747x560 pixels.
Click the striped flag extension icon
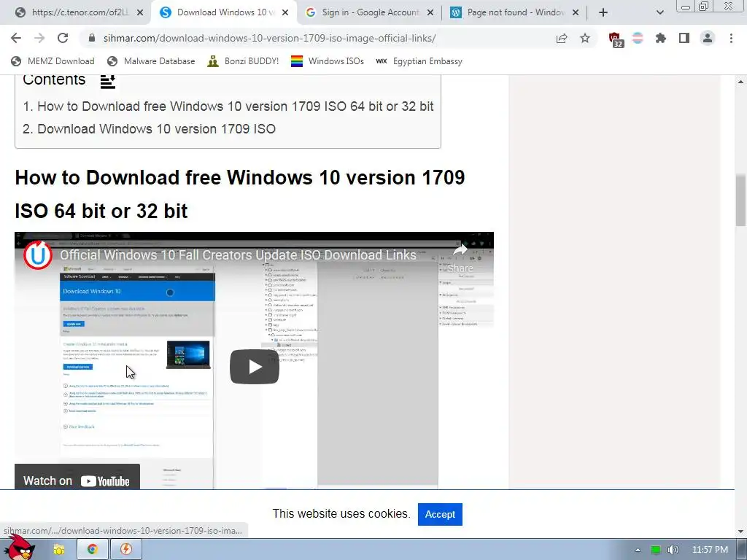point(638,38)
